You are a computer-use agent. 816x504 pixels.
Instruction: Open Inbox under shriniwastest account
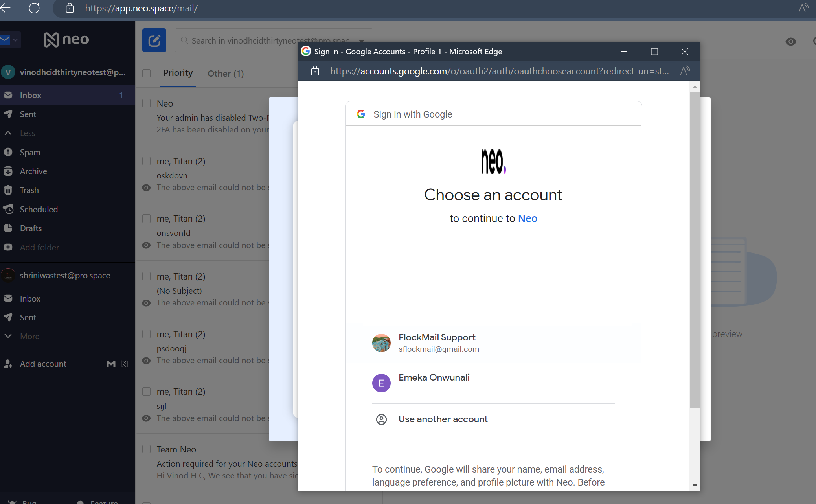click(x=68, y=298)
